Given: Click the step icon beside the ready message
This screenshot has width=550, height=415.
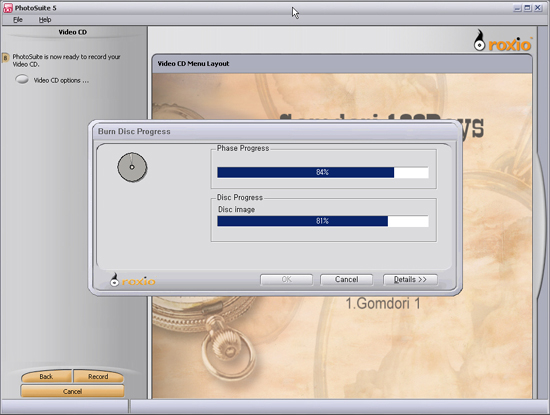Looking at the screenshot, I should (x=5, y=58).
